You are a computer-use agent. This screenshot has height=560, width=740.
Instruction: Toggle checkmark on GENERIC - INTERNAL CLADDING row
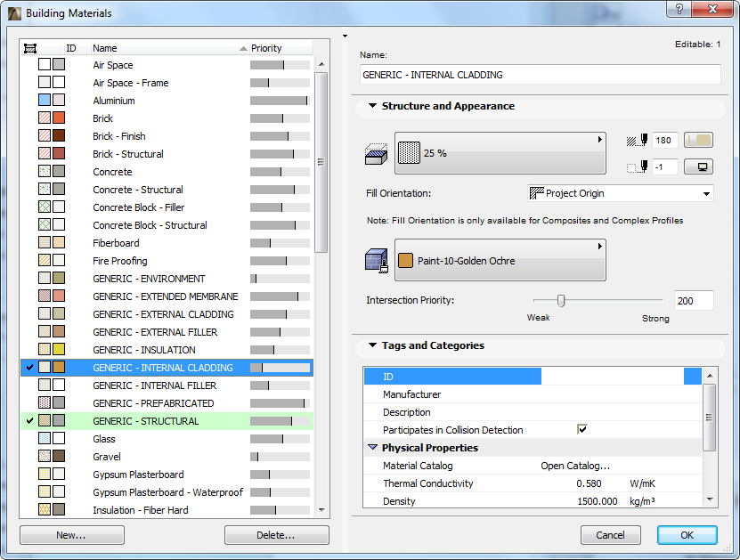pyautogui.click(x=29, y=367)
